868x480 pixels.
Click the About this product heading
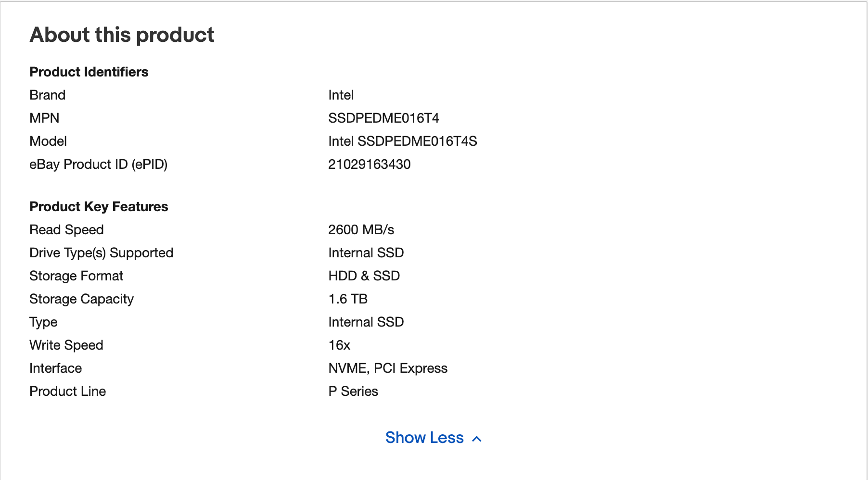point(122,35)
